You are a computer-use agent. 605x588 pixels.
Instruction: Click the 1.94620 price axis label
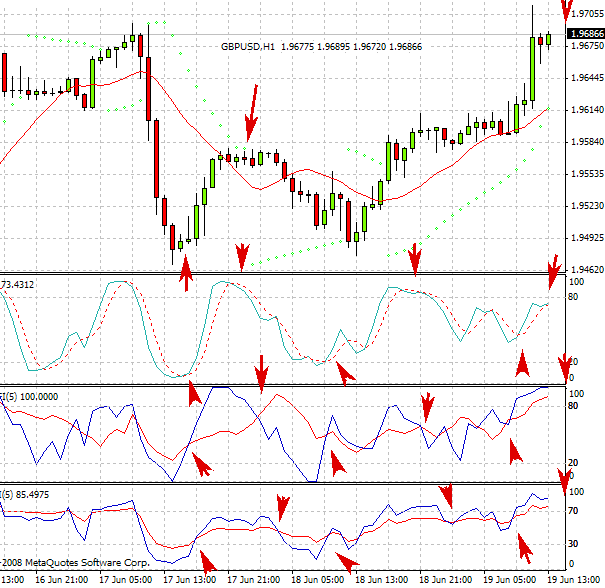(585, 270)
